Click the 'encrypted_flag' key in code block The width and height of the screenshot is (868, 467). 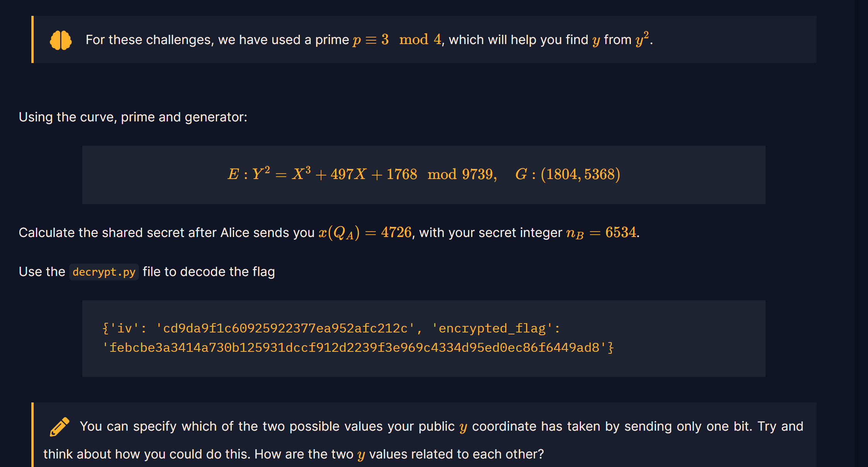pyautogui.click(x=492, y=328)
